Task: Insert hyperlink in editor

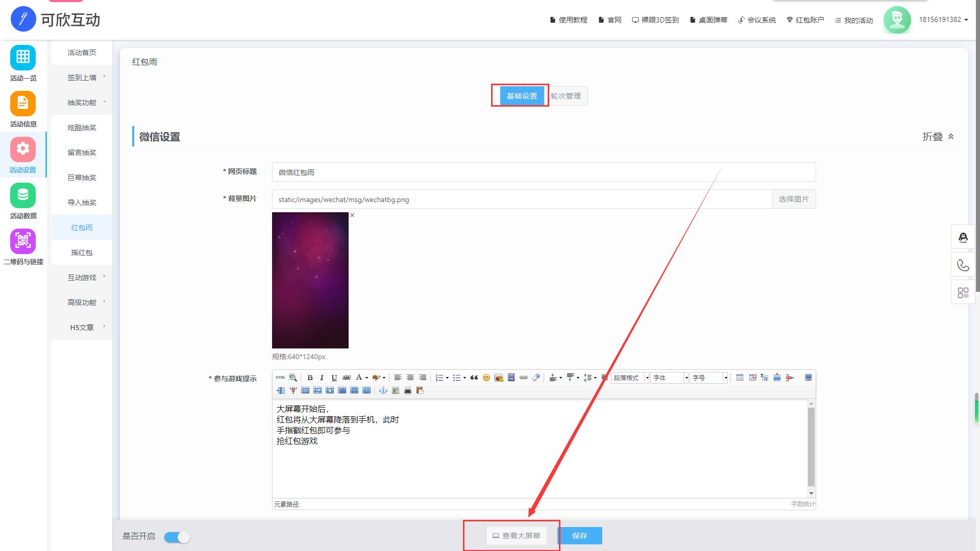Action: point(524,378)
